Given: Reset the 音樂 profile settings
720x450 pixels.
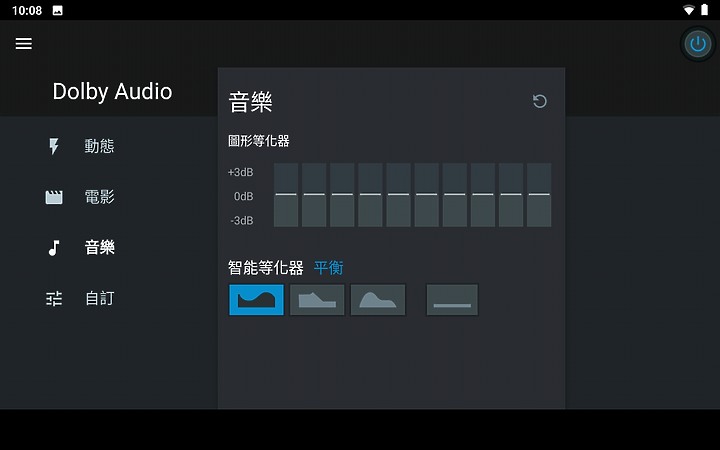Looking at the screenshot, I should click(540, 101).
